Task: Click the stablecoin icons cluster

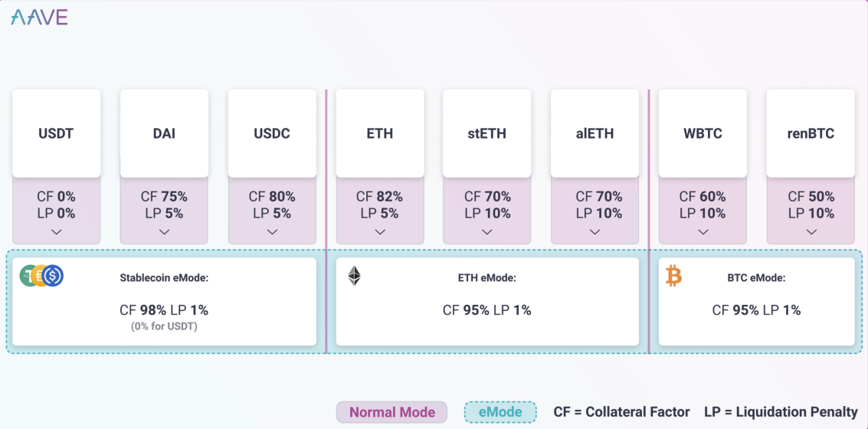Action: click(x=41, y=276)
